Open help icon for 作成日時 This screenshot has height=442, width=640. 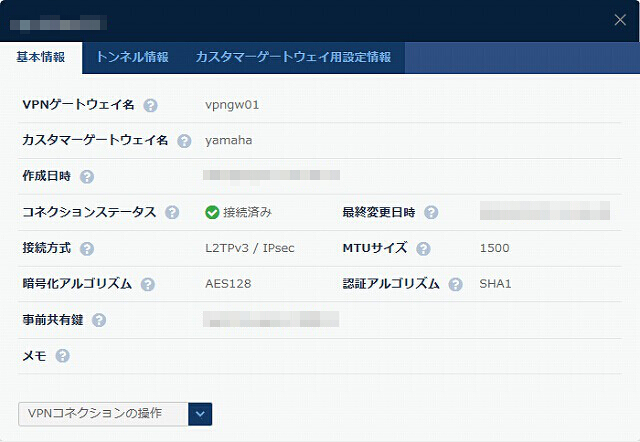[x=87, y=177]
